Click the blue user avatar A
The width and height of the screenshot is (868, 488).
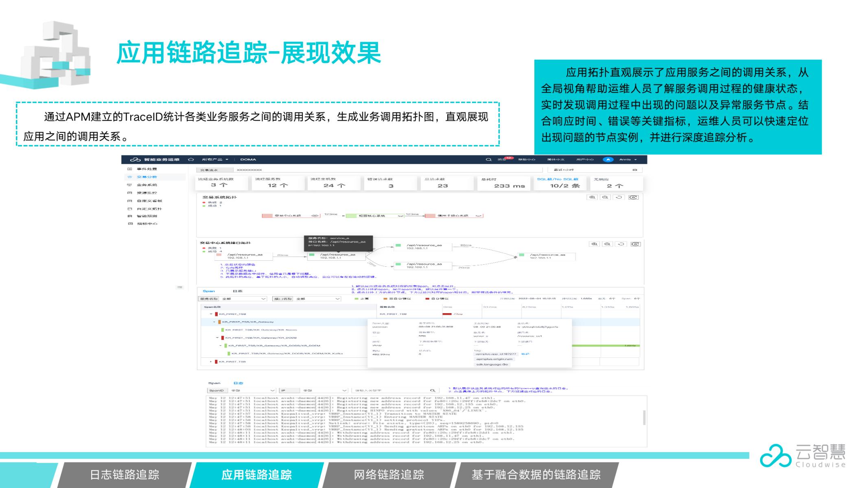click(608, 159)
